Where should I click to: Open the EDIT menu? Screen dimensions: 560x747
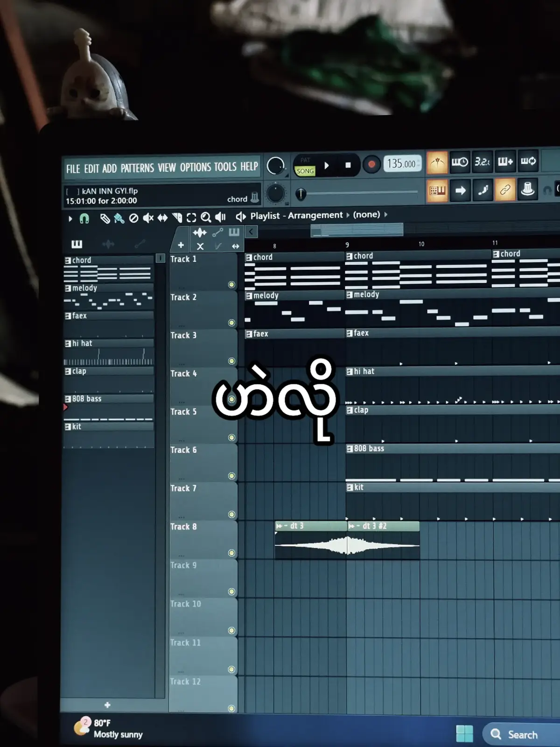[x=91, y=169]
